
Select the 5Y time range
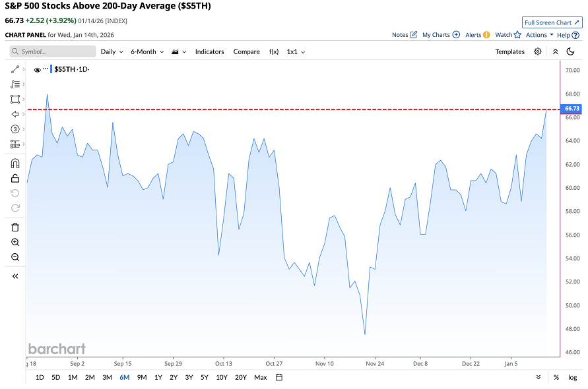[205, 377]
